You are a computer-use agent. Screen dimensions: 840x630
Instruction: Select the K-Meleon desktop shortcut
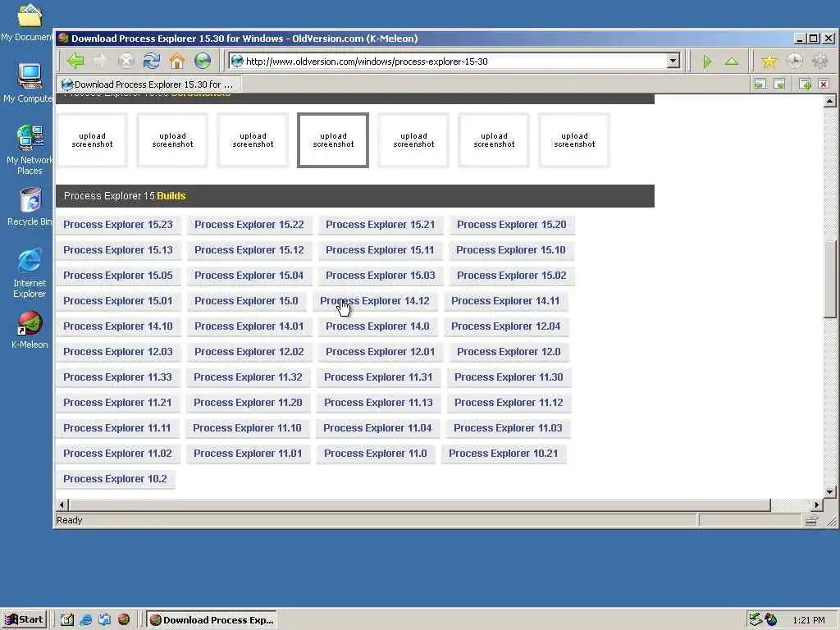point(30,330)
